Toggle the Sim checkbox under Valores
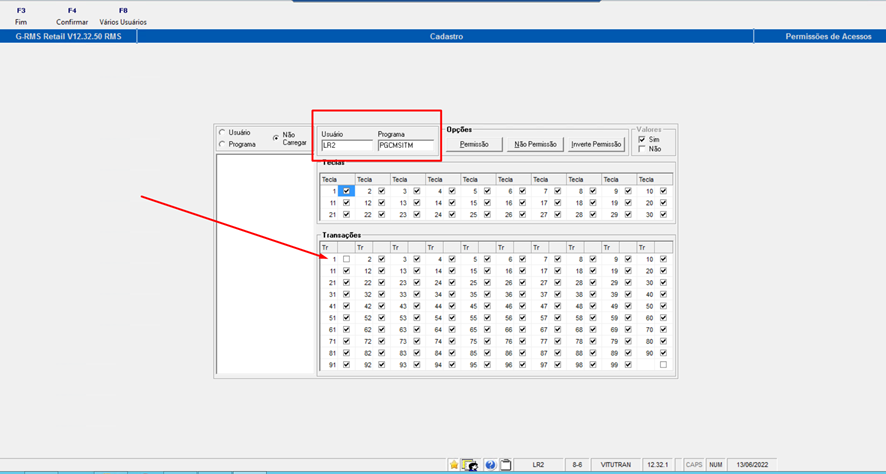Screen dimensions: 886x474 (641, 140)
